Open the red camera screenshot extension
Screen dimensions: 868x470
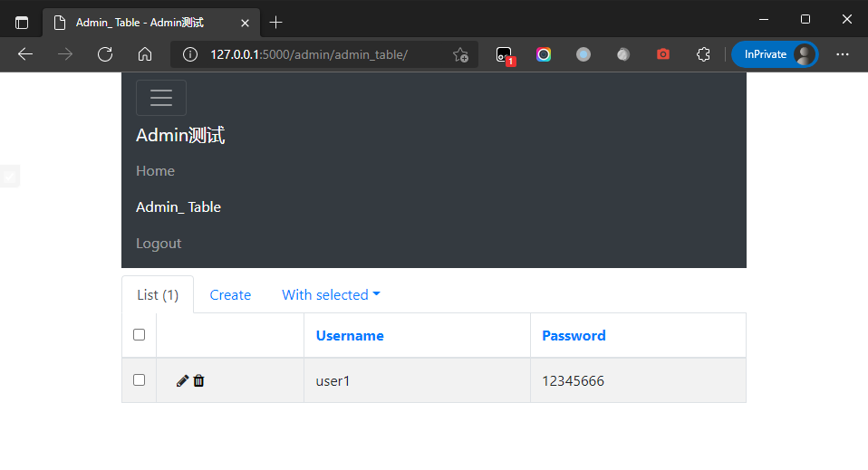(x=663, y=54)
